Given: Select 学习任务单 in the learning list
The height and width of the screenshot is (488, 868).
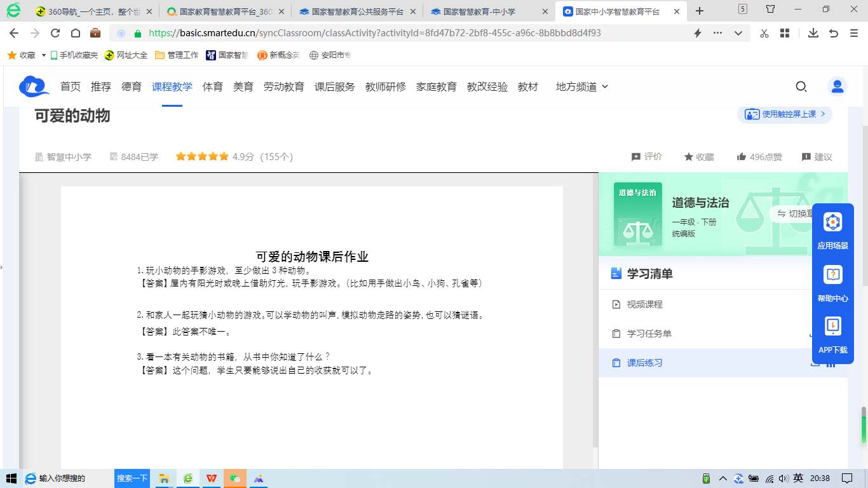Looking at the screenshot, I should (649, 334).
